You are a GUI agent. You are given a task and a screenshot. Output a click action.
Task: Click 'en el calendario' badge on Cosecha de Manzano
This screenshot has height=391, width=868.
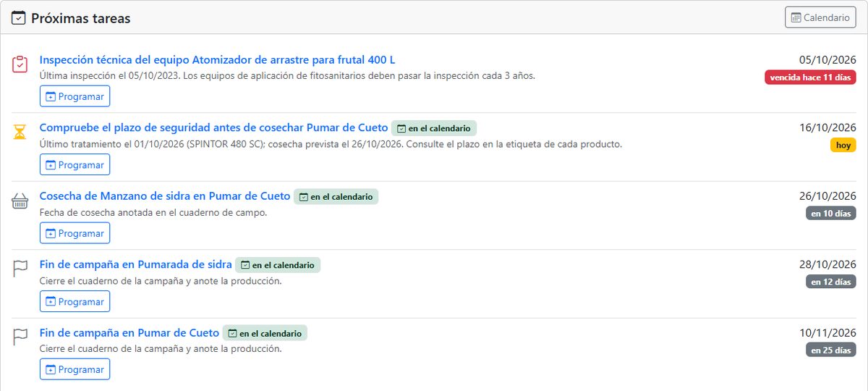(336, 196)
